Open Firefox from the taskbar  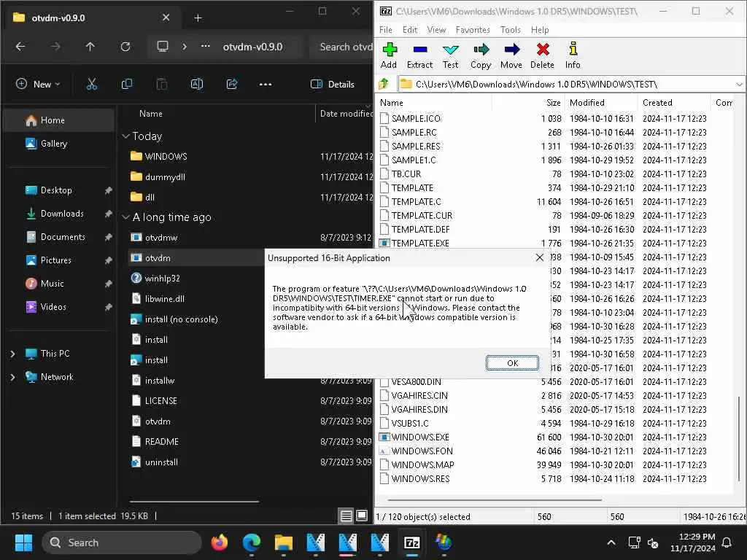220,542
